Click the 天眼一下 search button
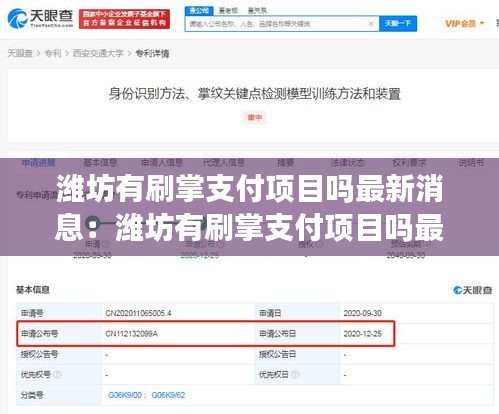This screenshot has width=499, height=414. point(398,23)
